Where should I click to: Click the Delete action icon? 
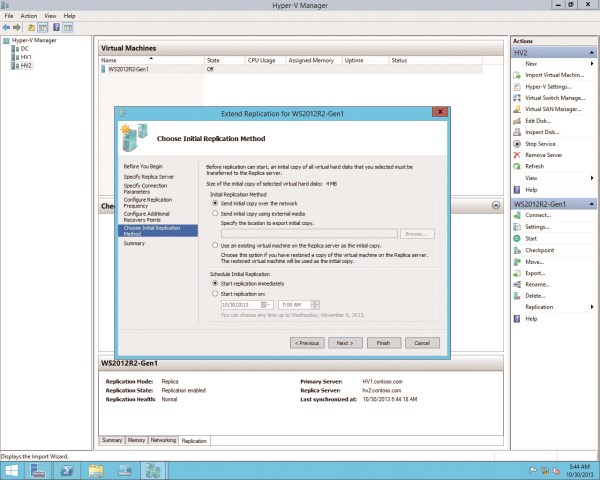pyautogui.click(x=517, y=296)
